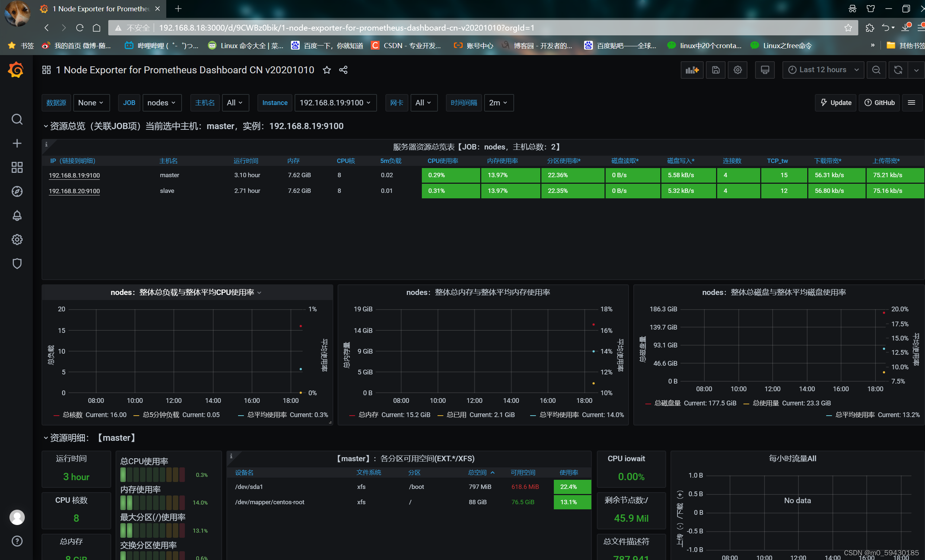The height and width of the screenshot is (560, 925).
Task: Open Configuration gear in sidebar
Action: [17, 240]
